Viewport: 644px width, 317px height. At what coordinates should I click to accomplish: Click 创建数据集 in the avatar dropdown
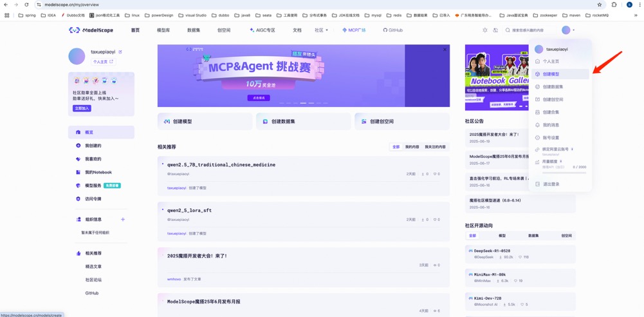click(x=560, y=87)
